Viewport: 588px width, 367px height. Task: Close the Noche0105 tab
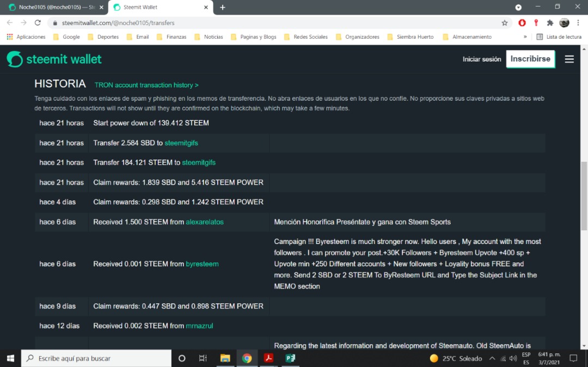pyautogui.click(x=101, y=7)
